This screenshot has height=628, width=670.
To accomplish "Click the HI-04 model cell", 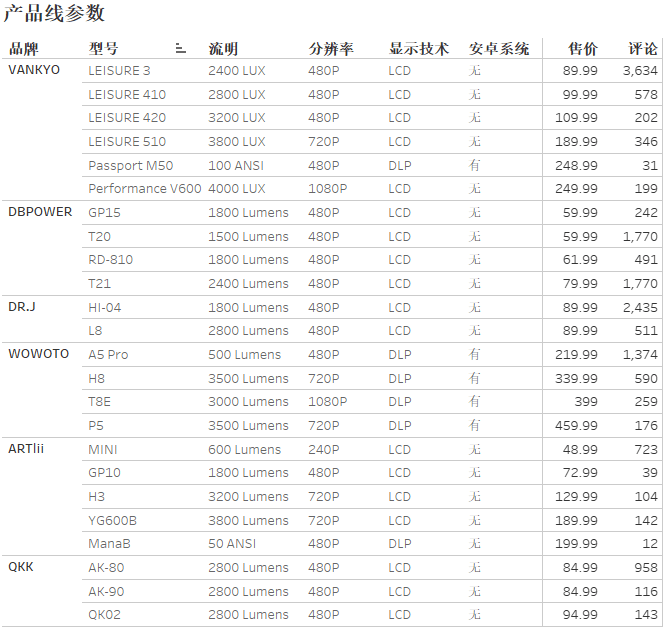I will tap(104, 307).
